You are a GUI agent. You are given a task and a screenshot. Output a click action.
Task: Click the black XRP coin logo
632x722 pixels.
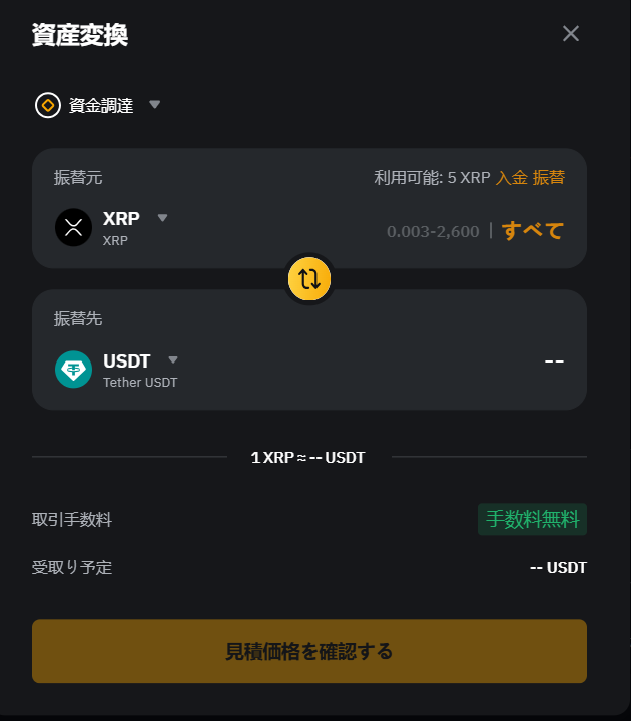click(x=73, y=227)
